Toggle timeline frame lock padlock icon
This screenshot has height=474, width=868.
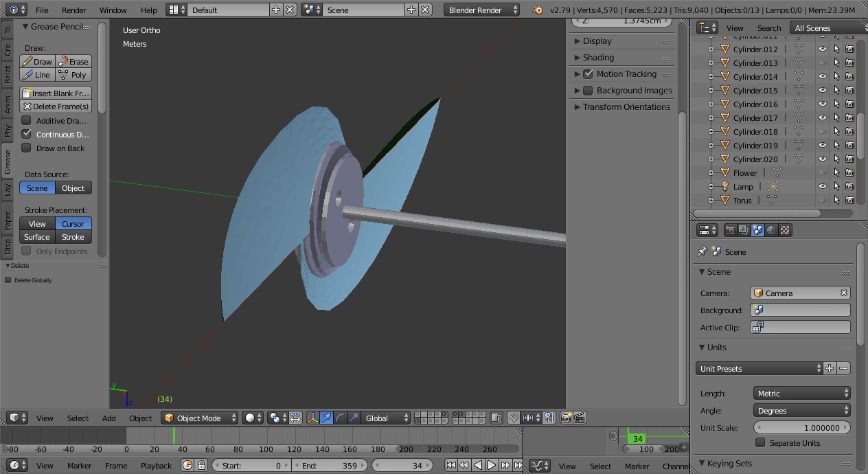(x=201, y=466)
